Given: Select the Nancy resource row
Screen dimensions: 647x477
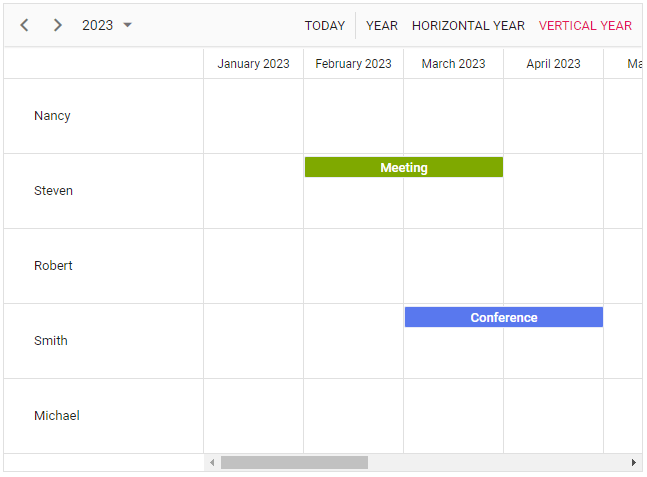Looking at the screenshot, I should coord(53,116).
